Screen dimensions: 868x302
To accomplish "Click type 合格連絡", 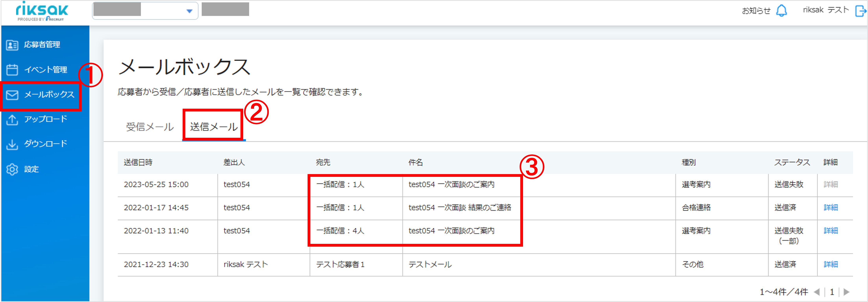I will tap(696, 207).
